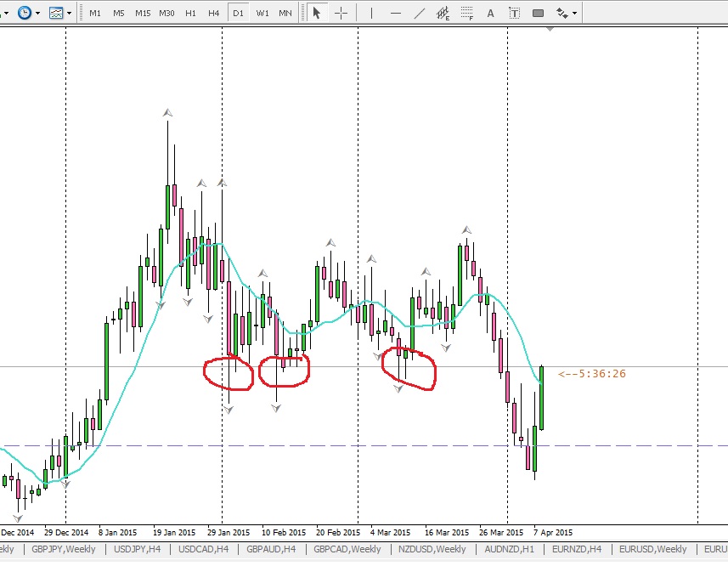Image resolution: width=728 pixels, height=566 pixels.
Task: Activate the Crosshair tool
Action: click(x=341, y=13)
